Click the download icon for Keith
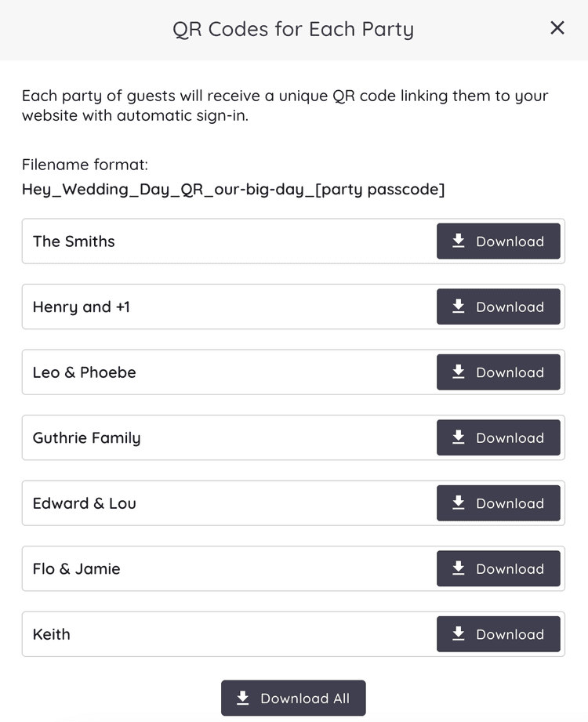The height and width of the screenshot is (722, 588). [459, 634]
